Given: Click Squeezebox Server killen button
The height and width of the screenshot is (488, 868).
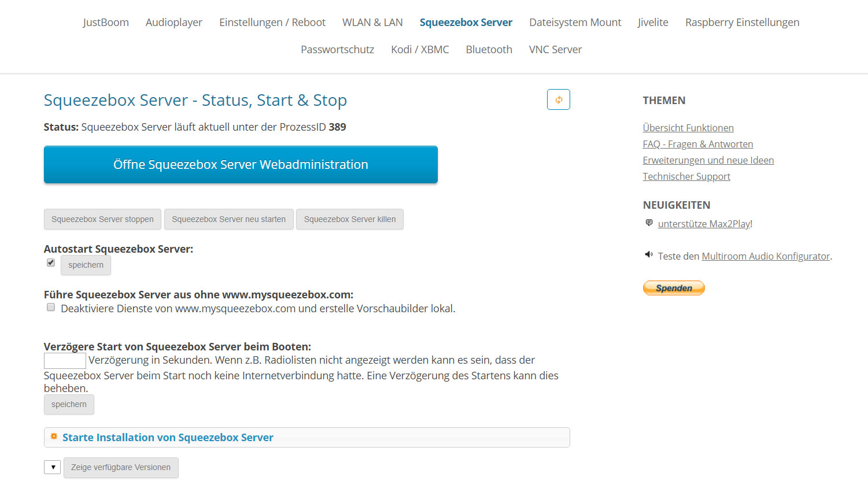Looking at the screenshot, I should pyautogui.click(x=350, y=219).
